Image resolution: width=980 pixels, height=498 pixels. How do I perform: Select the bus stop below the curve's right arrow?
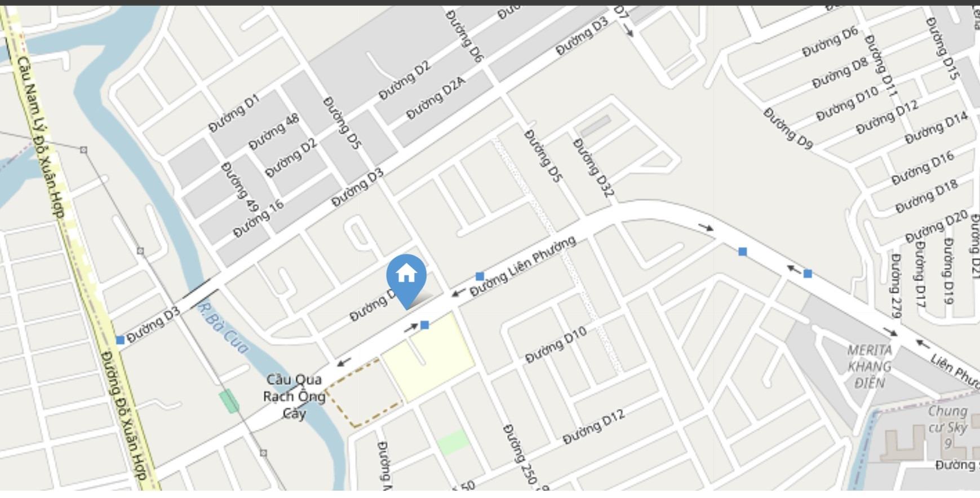tap(743, 252)
